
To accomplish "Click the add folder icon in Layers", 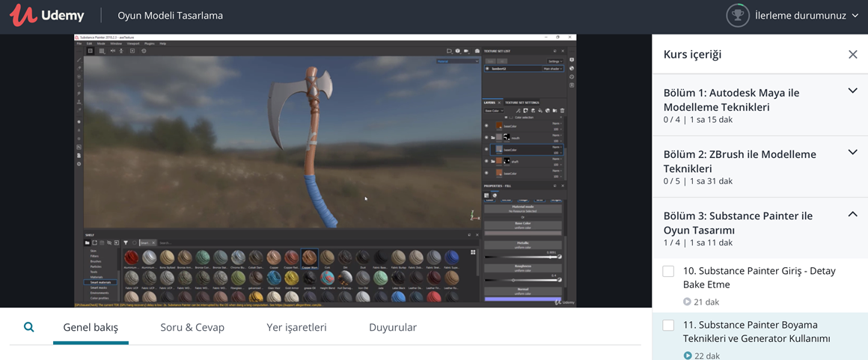I will 554,111.
